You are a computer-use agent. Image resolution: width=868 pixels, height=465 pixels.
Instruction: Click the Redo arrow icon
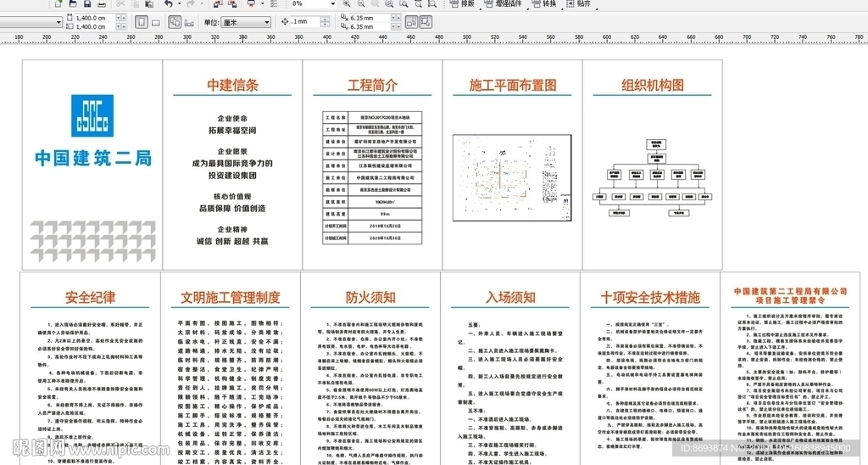point(191,4)
